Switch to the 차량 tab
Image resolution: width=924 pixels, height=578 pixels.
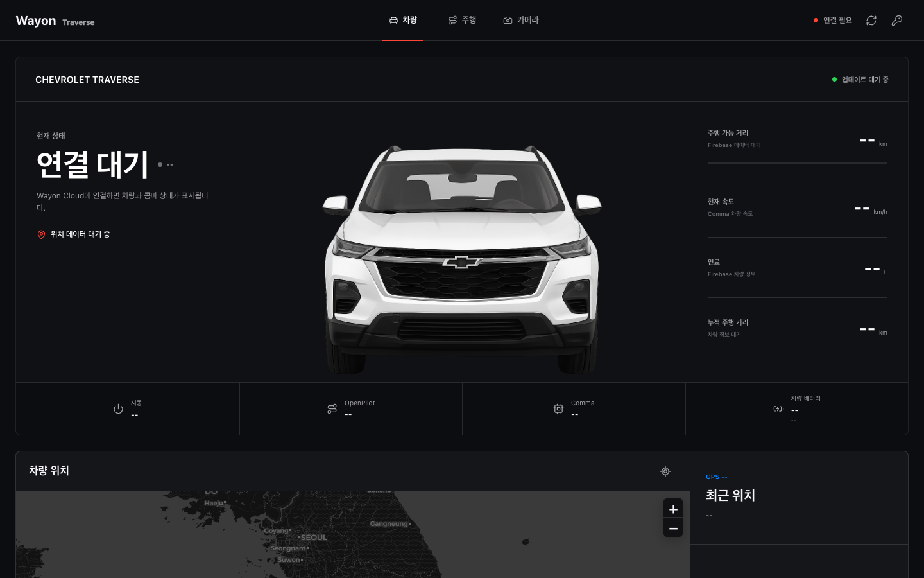(x=403, y=21)
